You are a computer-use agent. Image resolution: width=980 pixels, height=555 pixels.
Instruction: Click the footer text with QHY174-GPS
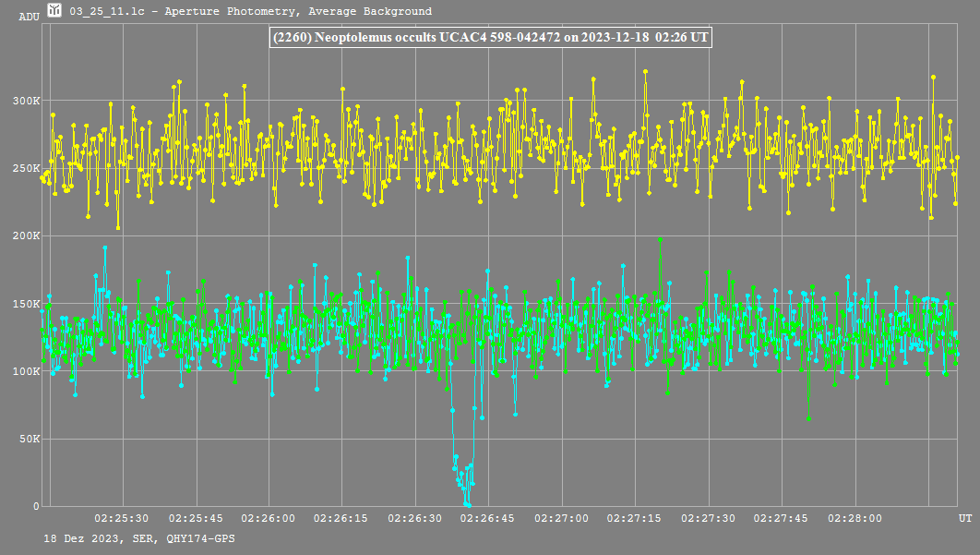point(138,537)
